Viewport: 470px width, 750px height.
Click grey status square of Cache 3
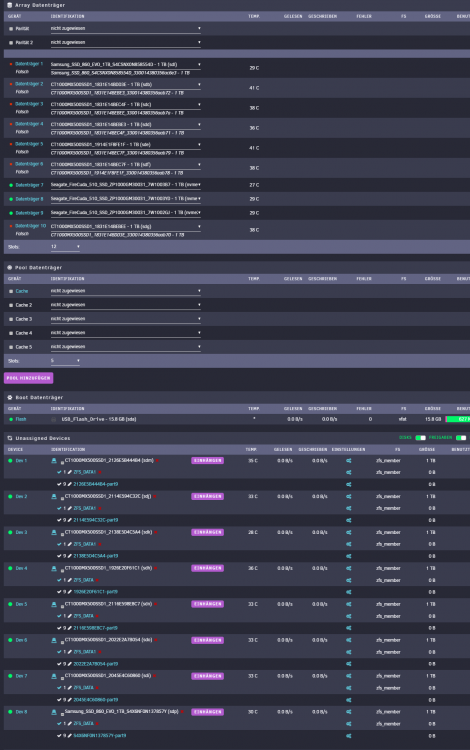pyautogui.click(x=11, y=319)
